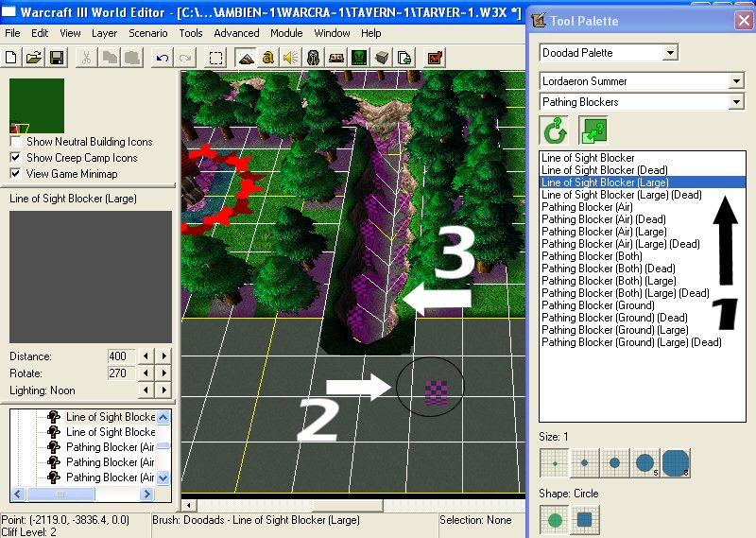Image resolution: width=756 pixels, height=538 pixels.
Task: Open the Sound Editor speaker icon
Action: (x=291, y=59)
